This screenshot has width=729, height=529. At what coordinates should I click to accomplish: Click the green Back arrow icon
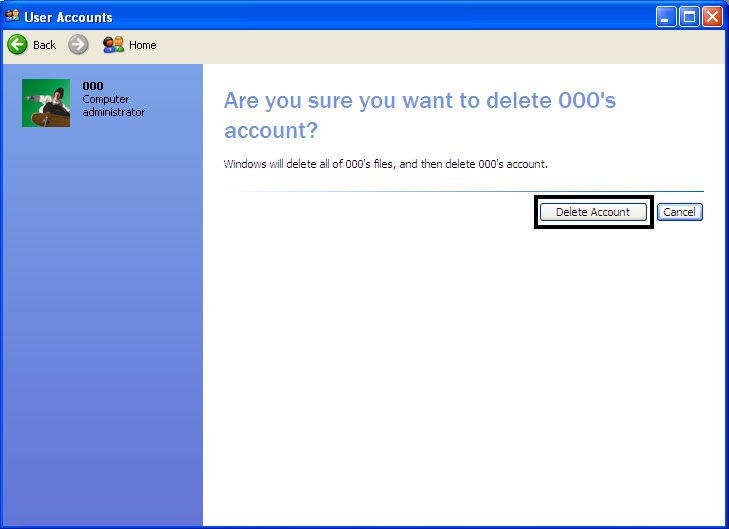click(18, 45)
